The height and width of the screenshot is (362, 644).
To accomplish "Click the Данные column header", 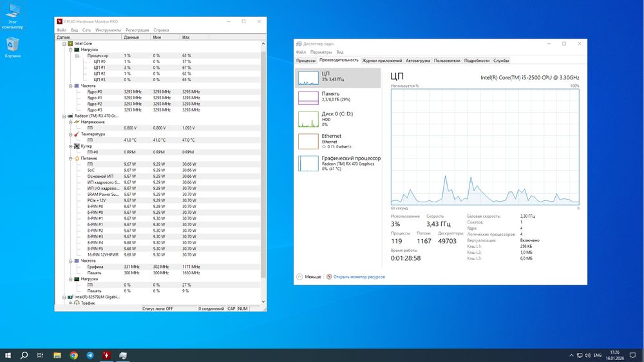I will (x=137, y=37).
